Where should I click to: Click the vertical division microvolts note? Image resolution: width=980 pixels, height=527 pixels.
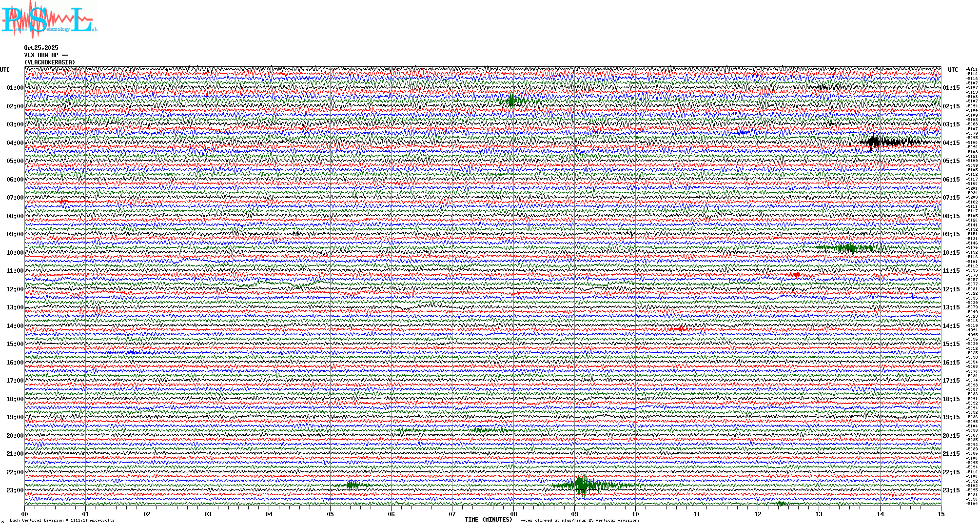[x=62, y=520]
